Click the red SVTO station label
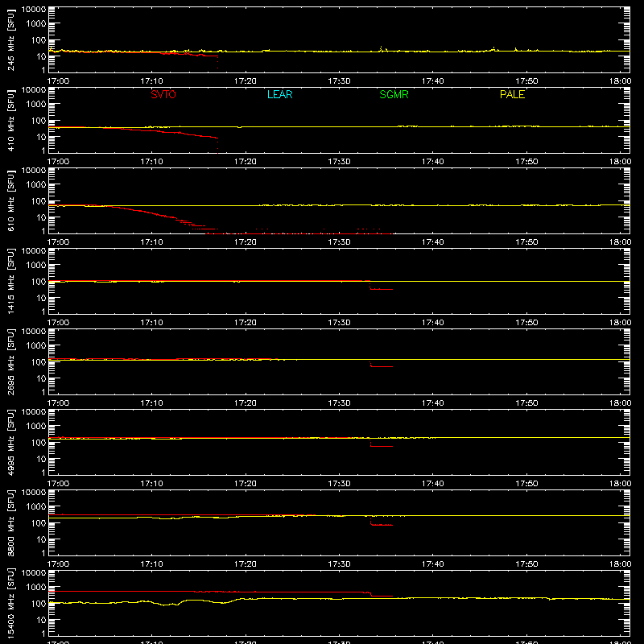 click(163, 94)
